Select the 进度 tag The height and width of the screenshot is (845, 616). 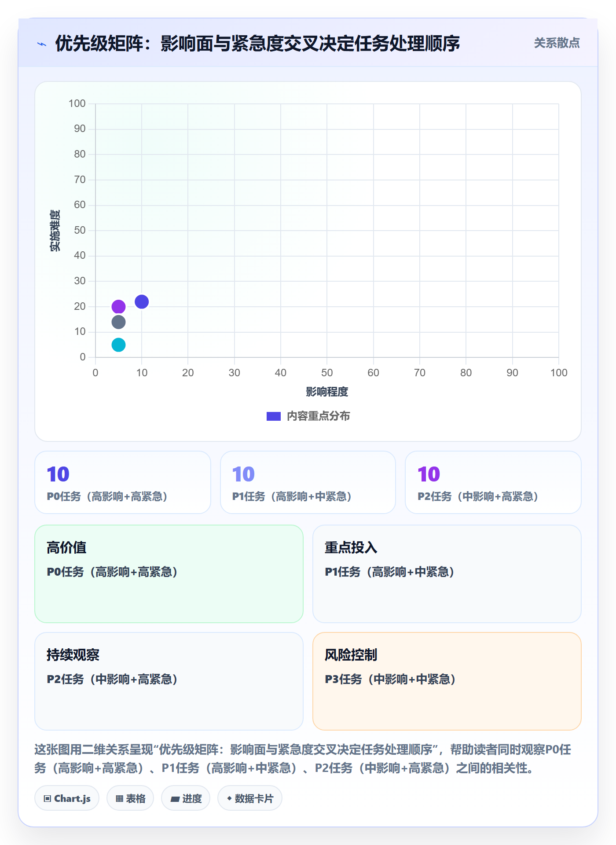(x=186, y=798)
